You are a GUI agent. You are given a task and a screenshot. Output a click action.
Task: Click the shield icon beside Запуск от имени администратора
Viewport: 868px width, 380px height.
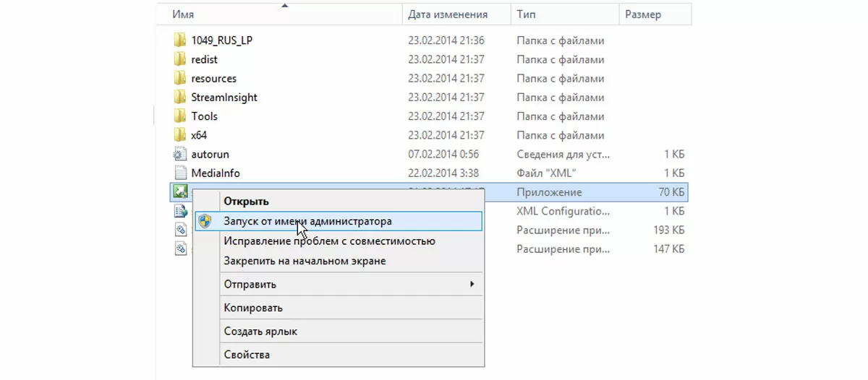[205, 222]
